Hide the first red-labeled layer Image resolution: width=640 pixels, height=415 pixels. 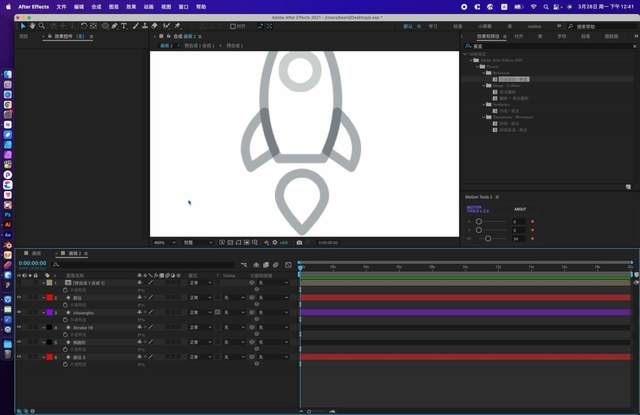19,297
